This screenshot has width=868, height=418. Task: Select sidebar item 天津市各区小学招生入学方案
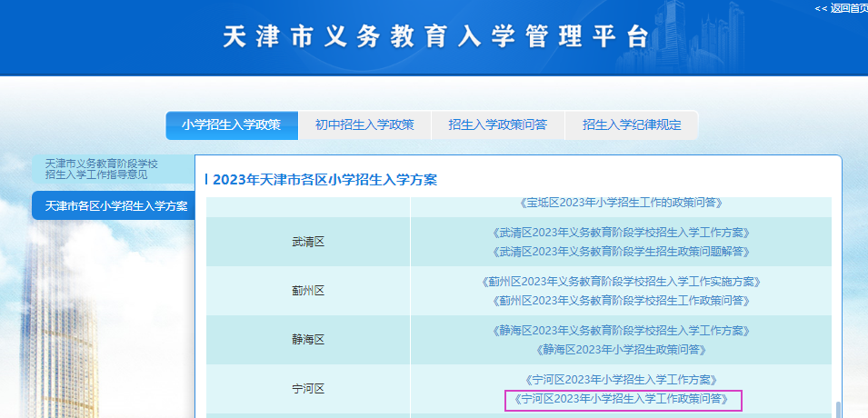tap(115, 206)
